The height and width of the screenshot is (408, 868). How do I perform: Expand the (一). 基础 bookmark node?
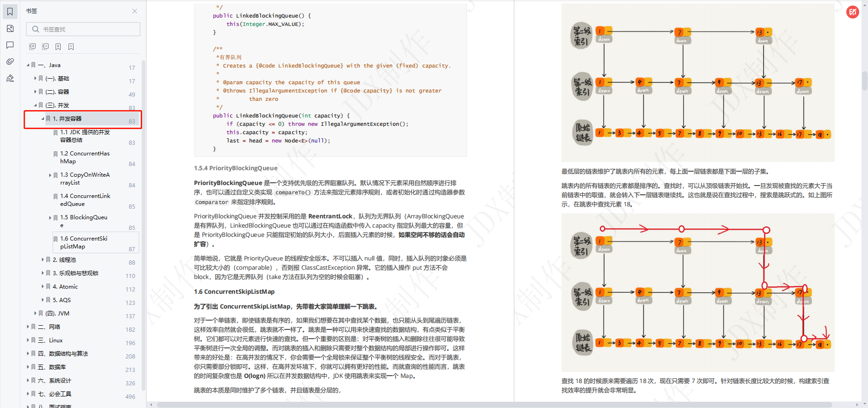pyautogui.click(x=35, y=79)
